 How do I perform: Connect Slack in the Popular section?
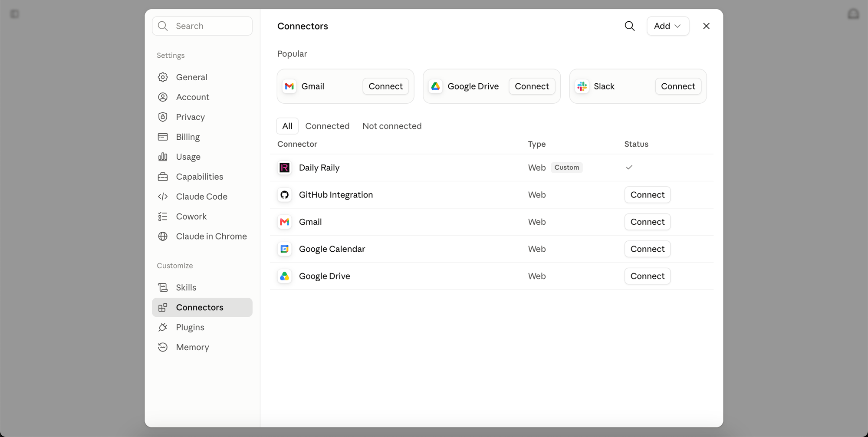pyautogui.click(x=678, y=86)
